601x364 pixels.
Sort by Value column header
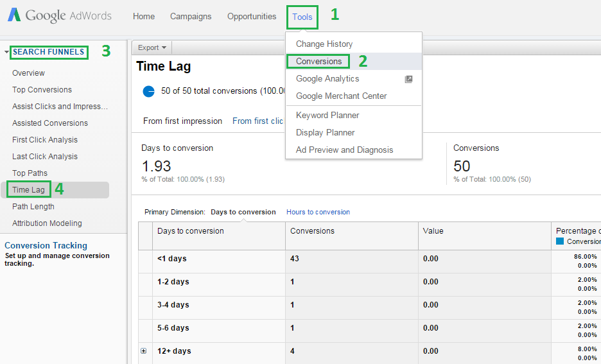click(x=433, y=231)
